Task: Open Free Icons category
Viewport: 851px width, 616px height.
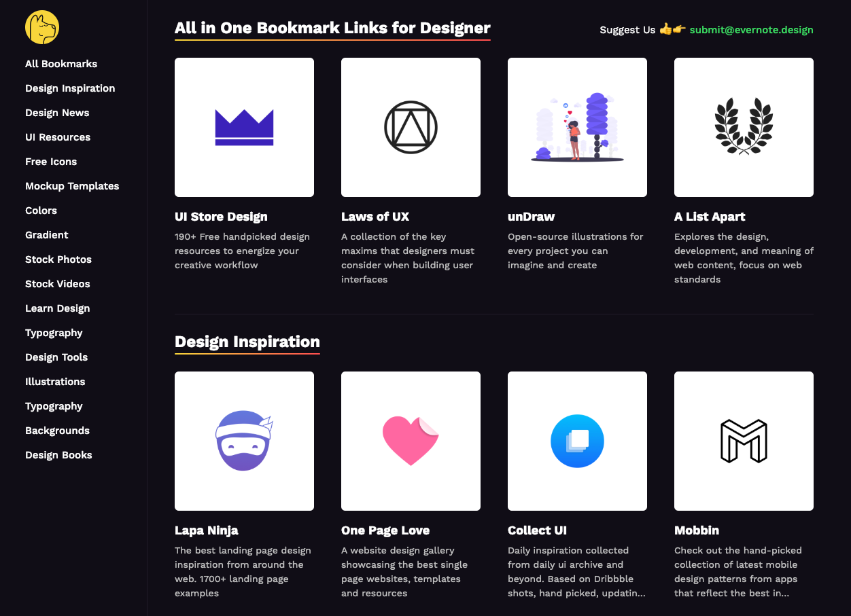Action: click(x=51, y=162)
